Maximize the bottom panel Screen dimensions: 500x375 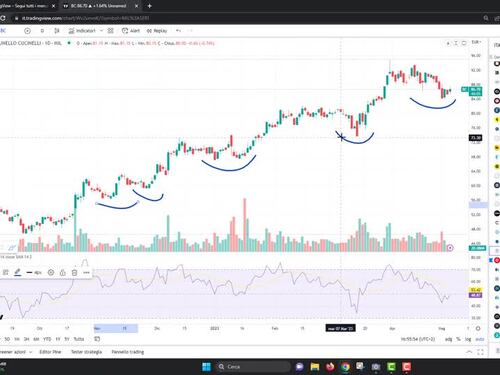tap(480, 352)
